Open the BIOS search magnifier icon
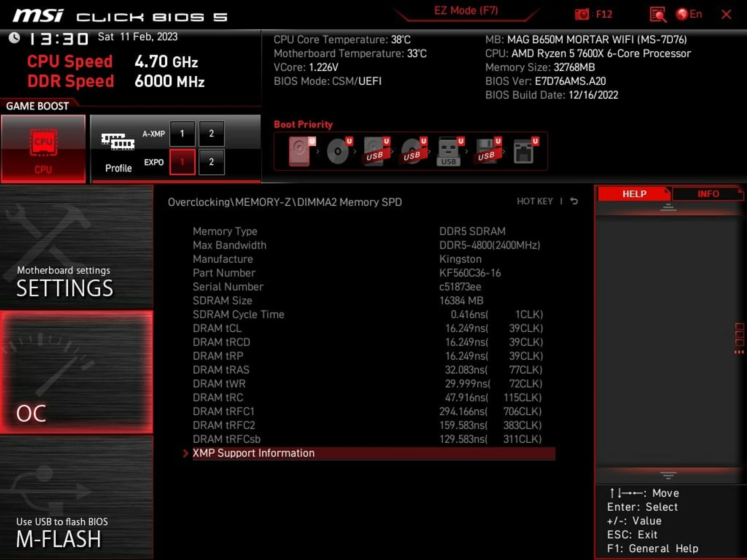Image resolution: width=747 pixels, height=560 pixels. point(658,15)
